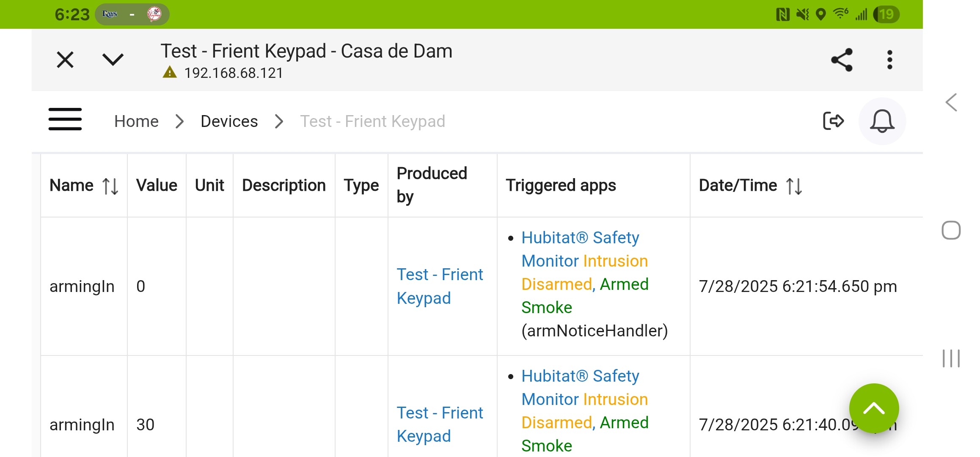Open the hamburger navigation menu
This screenshot has width=980, height=457.
(x=65, y=119)
